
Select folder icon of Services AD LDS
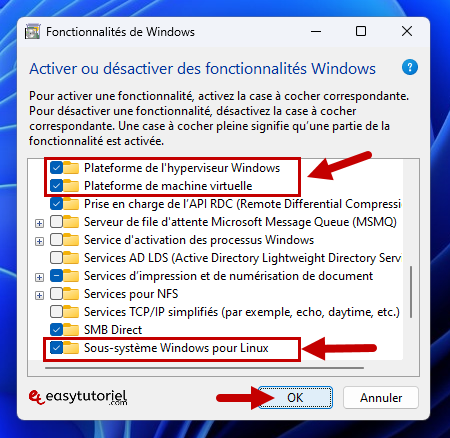[71, 258]
